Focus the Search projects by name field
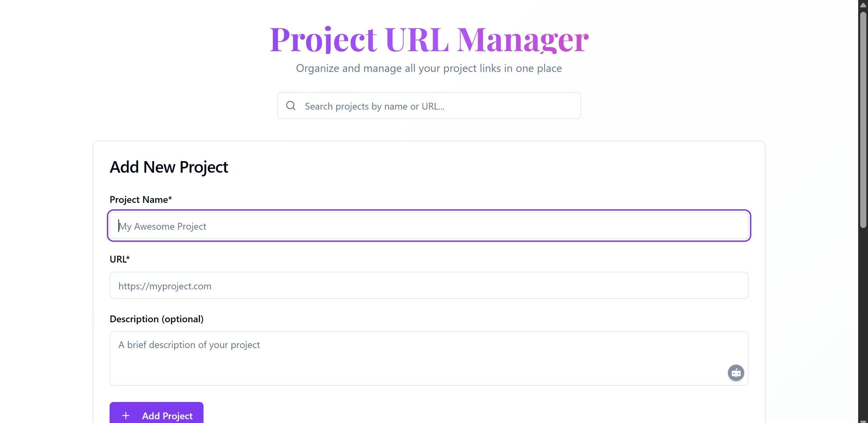The width and height of the screenshot is (868, 423). pos(438,106)
